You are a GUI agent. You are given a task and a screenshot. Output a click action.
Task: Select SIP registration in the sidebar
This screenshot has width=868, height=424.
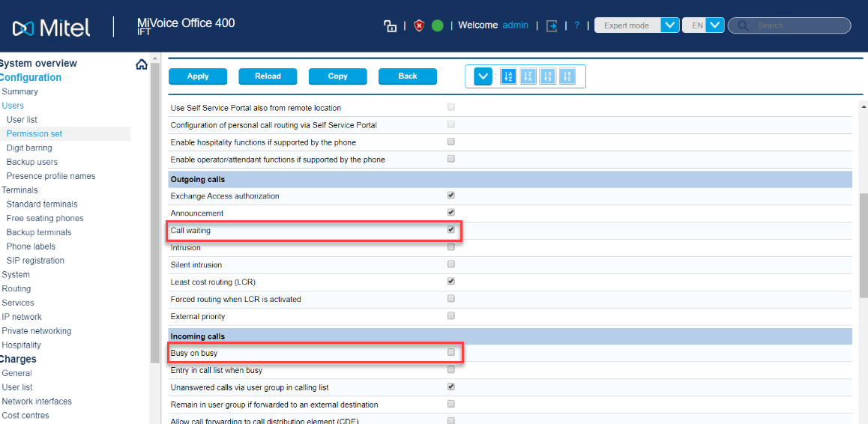[35, 261]
